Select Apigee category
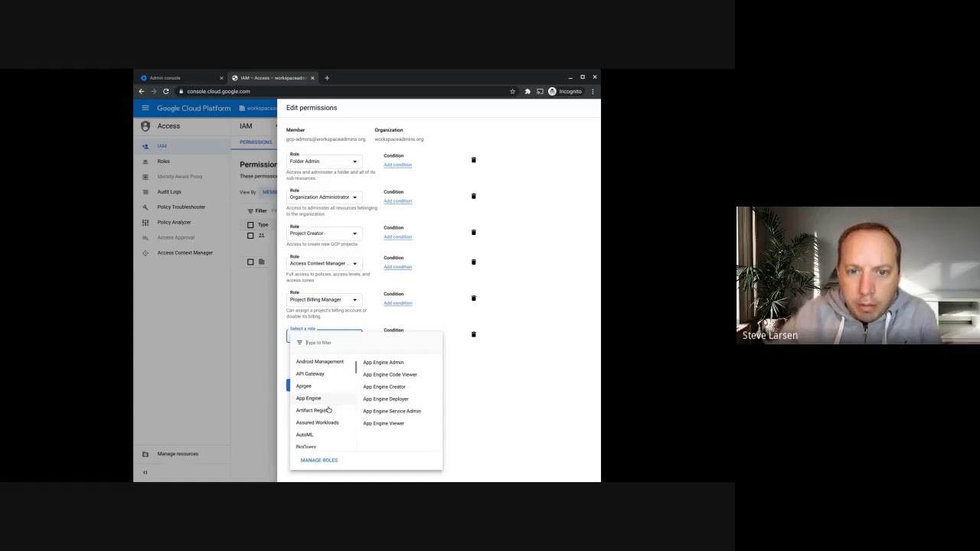 (x=304, y=386)
